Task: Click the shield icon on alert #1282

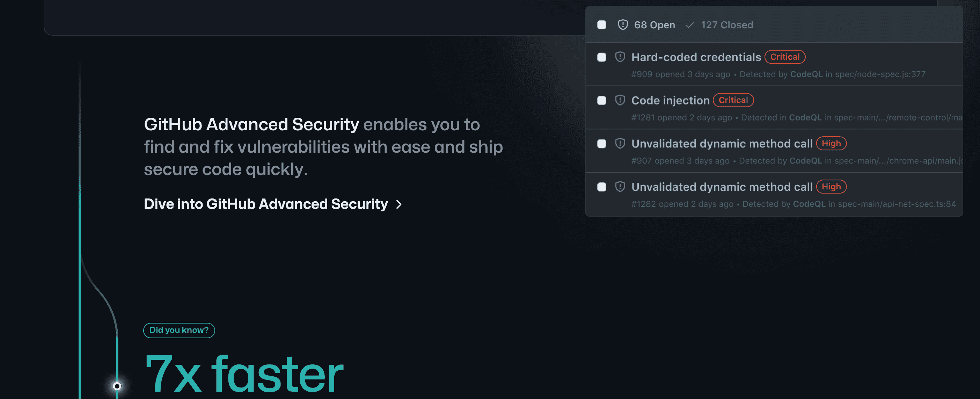Action: tap(620, 187)
